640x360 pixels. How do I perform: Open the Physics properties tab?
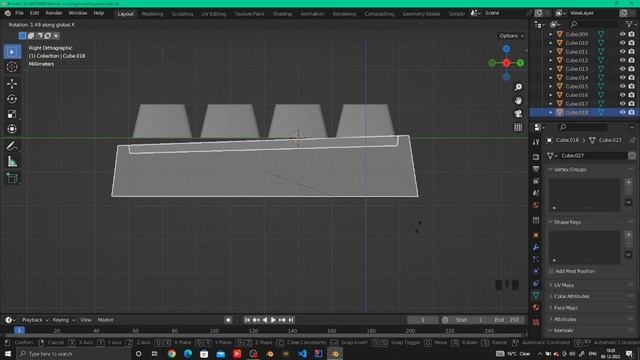click(536, 271)
